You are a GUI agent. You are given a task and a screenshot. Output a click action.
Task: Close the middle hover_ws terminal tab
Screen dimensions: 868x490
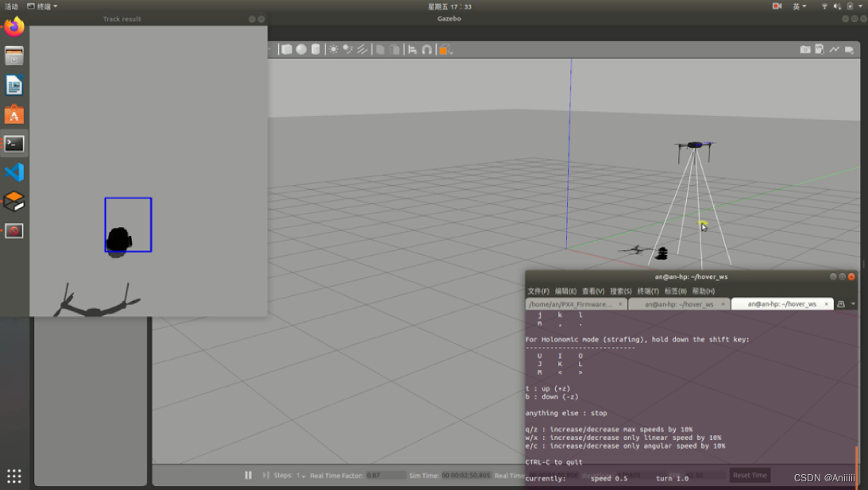pyautogui.click(x=723, y=304)
